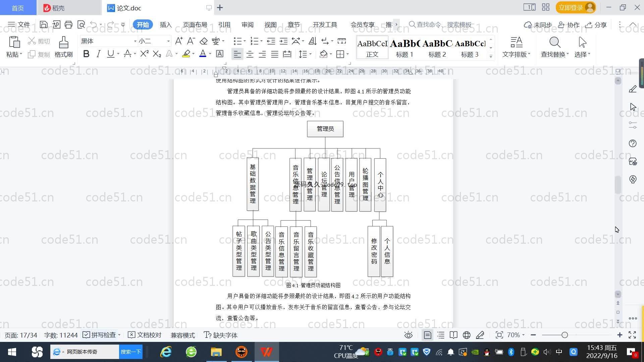Open Find Replace dropdown arrow

click(568, 54)
